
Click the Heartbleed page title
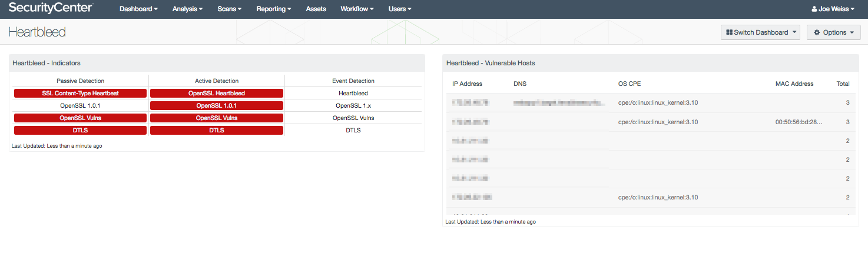pos(37,32)
